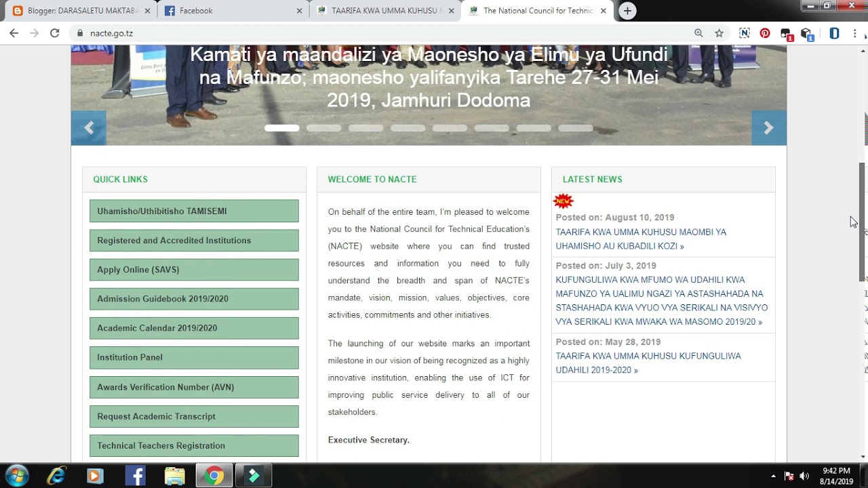Bookmark this page with the star icon
Screen dimensions: 868x488
tap(719, 33)
